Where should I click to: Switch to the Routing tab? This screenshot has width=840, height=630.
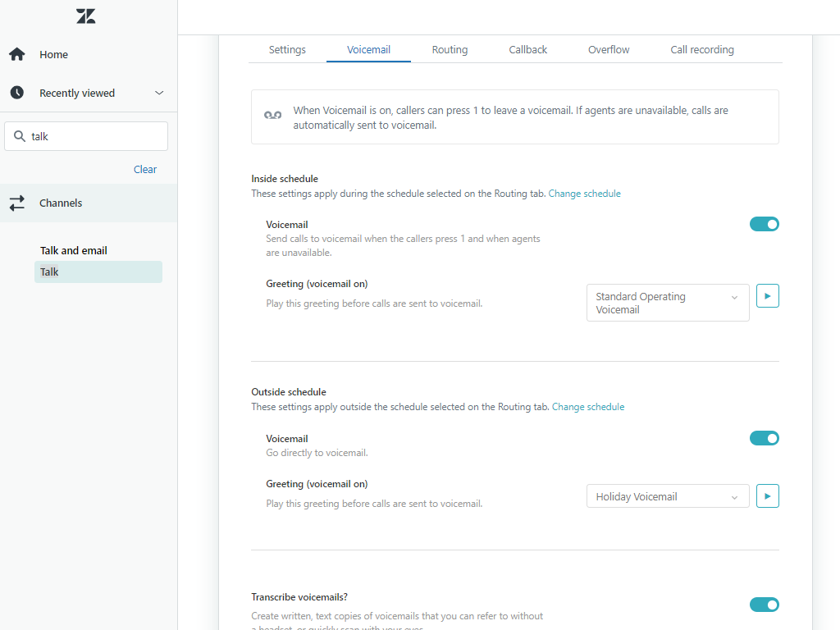(450, 50)
